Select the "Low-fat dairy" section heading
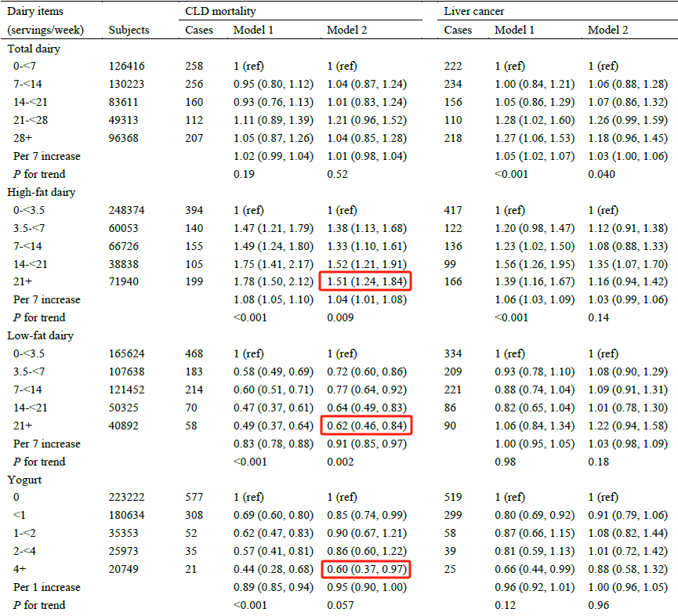The image size is (678, 616). point(38,336)
